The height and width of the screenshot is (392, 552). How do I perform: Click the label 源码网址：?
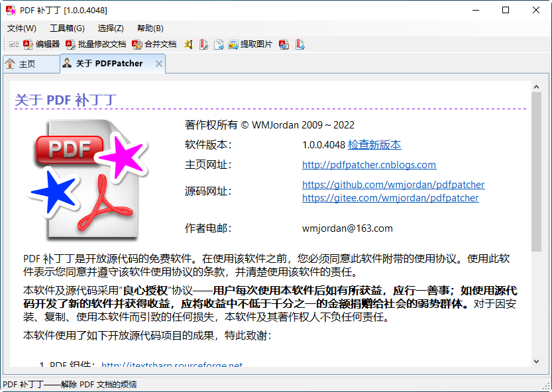[x=208, y=191]
